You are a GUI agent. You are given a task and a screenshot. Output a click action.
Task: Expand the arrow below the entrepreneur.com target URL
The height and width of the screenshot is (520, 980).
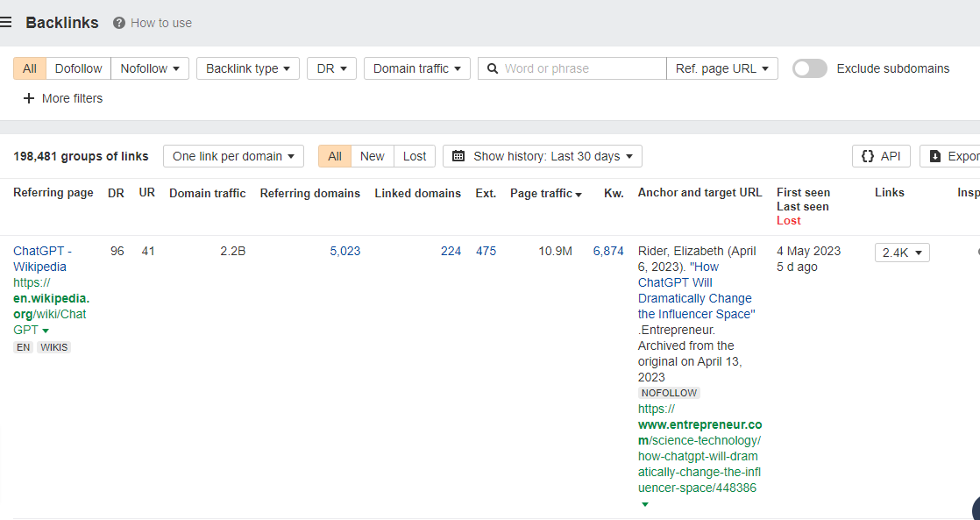[645, 504]
